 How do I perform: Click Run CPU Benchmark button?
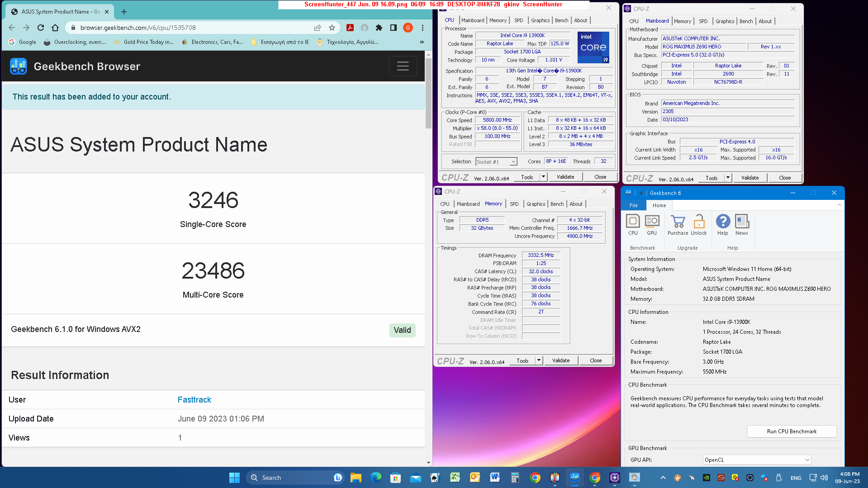792,431
